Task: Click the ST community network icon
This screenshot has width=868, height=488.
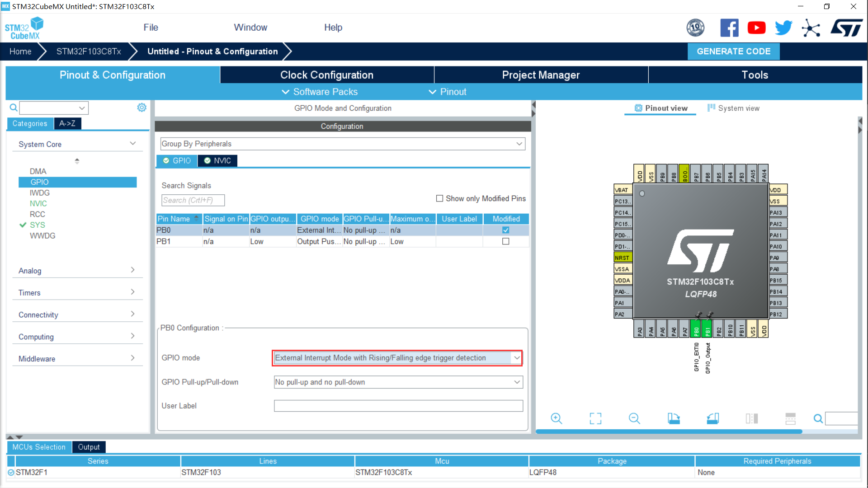Action: (x=811, y=28)
